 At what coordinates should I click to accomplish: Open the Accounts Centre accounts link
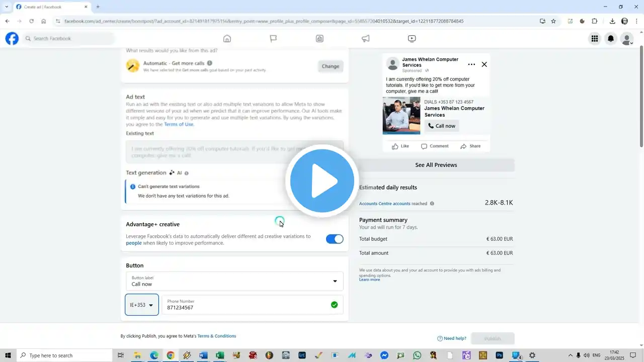385,204
